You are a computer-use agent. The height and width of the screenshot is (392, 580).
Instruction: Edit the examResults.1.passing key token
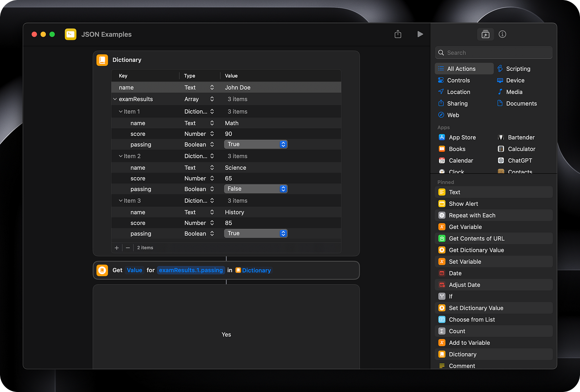coord(191,270)
